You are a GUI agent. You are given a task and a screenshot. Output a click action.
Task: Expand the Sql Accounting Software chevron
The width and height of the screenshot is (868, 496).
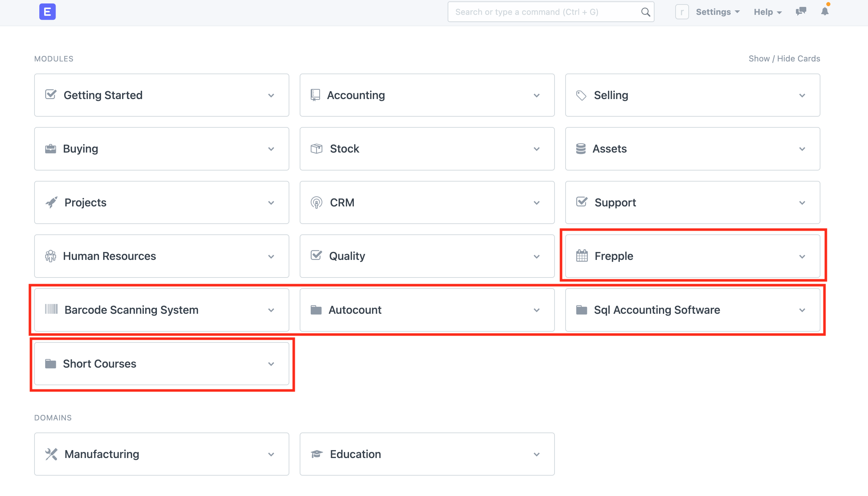point(802,310)
